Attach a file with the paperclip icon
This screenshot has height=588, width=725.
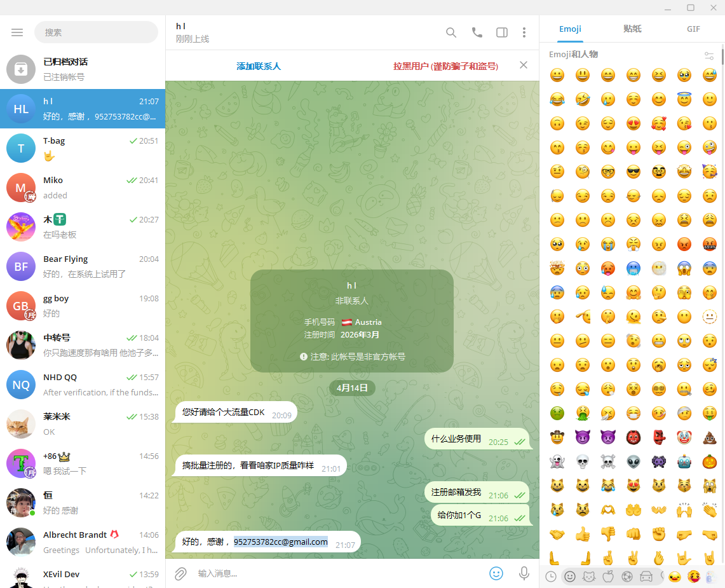coord(180,573)
